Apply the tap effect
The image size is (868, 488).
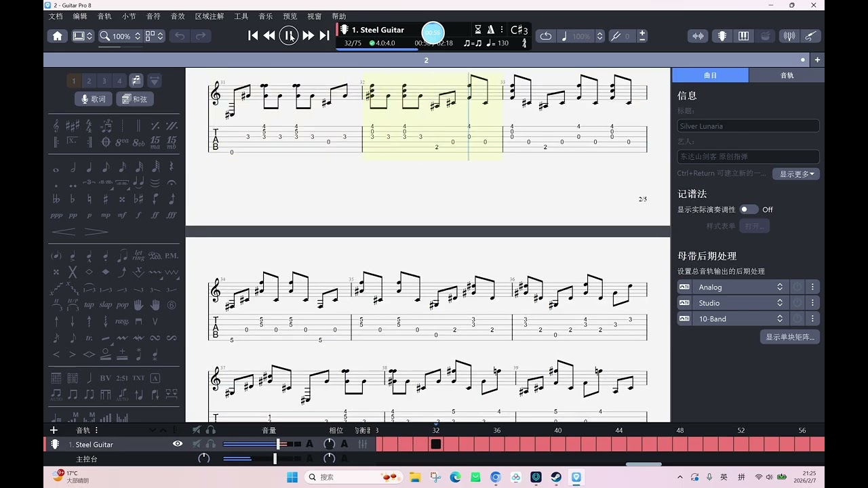point(89,305)
